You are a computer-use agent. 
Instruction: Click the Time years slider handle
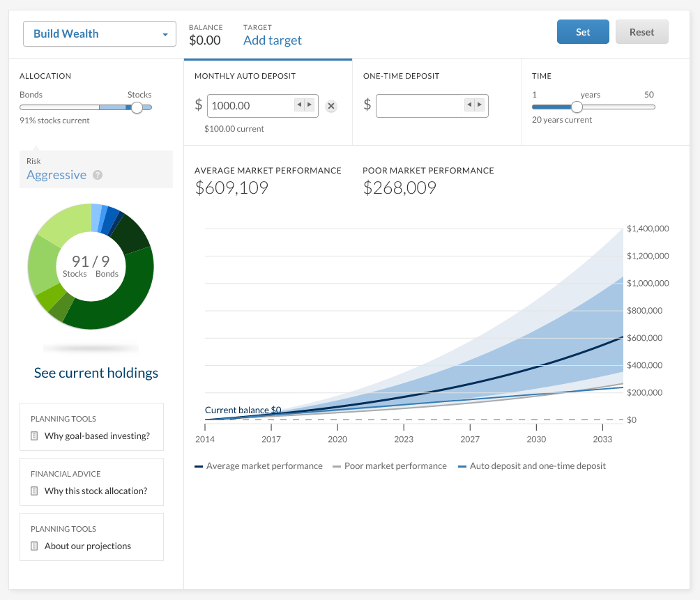pos(577,107)
